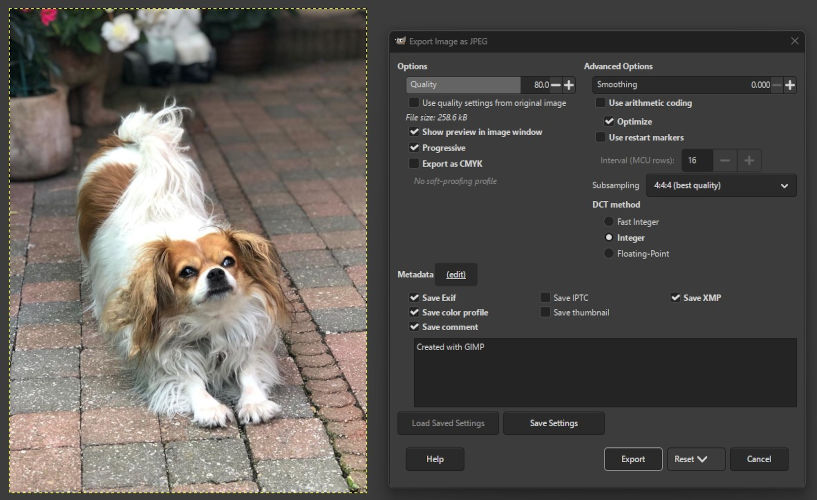The height and width of the screenshot is (500, 817).
Task: Click the Interval MCU rows value field
Action: tap(697, 160)
